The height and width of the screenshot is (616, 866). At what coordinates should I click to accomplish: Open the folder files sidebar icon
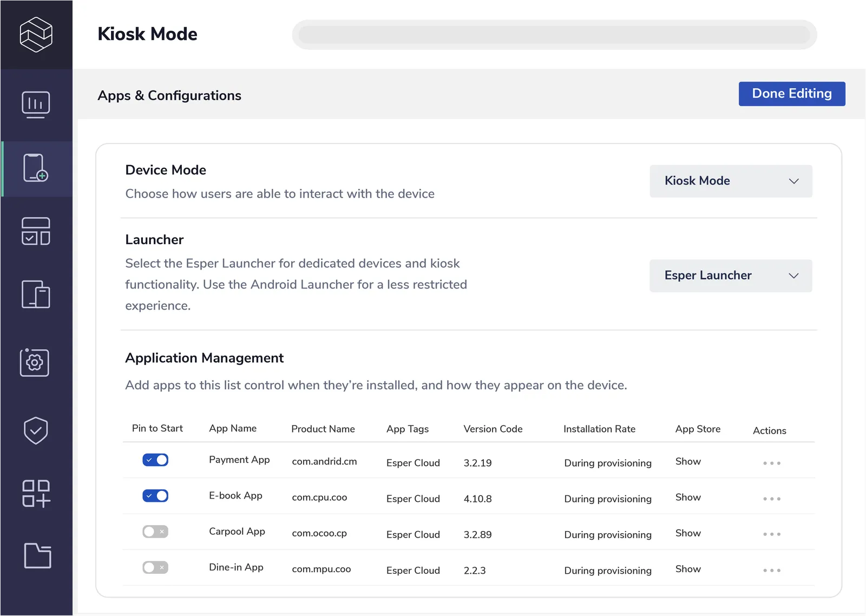point(37,555)
